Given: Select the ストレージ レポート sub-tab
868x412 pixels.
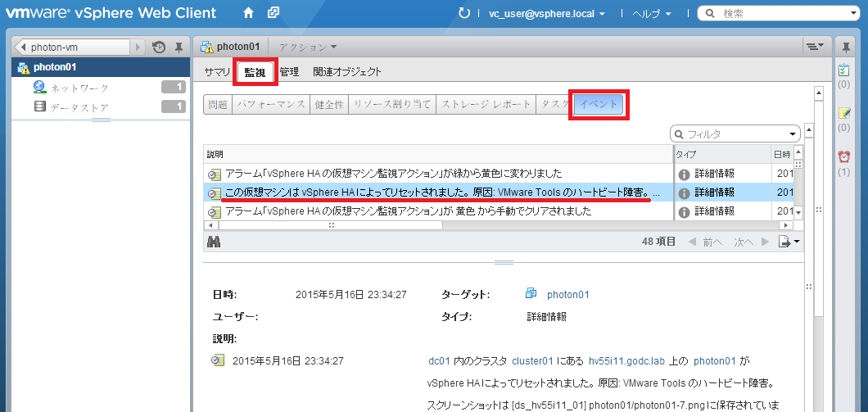Looking at the screenshot, I should point(486,104).
